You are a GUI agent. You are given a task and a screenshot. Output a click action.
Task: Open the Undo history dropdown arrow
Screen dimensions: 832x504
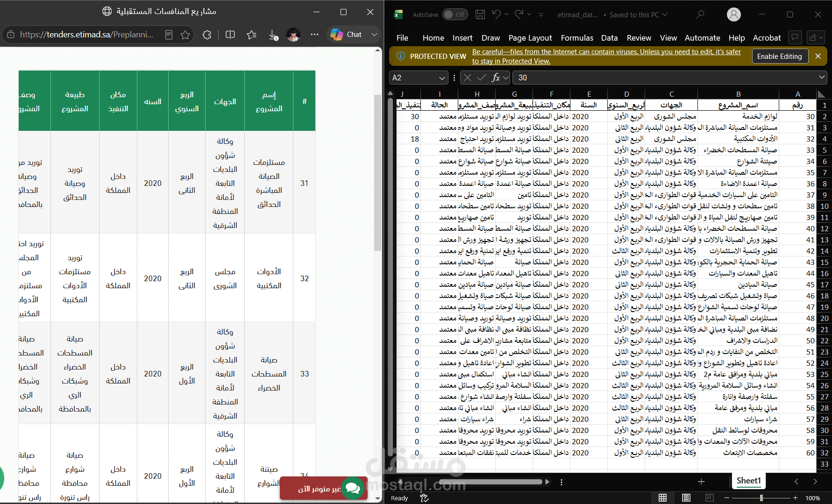506,14
